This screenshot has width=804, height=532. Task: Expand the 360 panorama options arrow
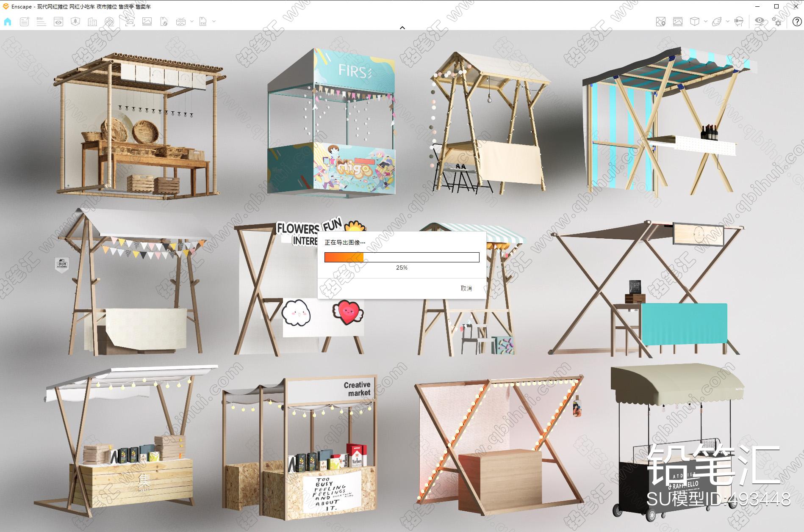tap(192, 21)
